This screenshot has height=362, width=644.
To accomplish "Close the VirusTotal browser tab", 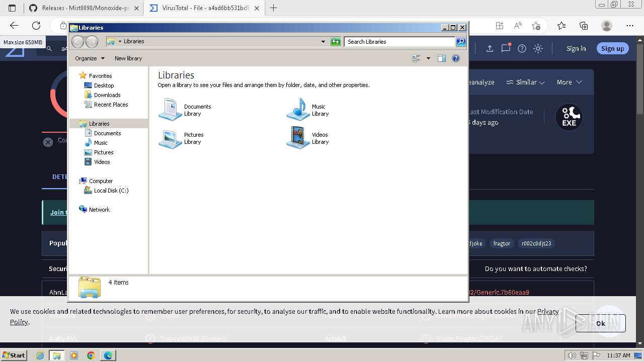I will click(257, 8).
